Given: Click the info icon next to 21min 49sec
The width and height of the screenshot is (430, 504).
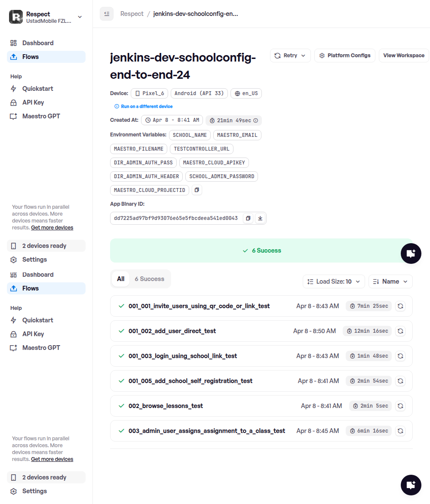Looking at the screenshot, I should (x=256, y=121).
